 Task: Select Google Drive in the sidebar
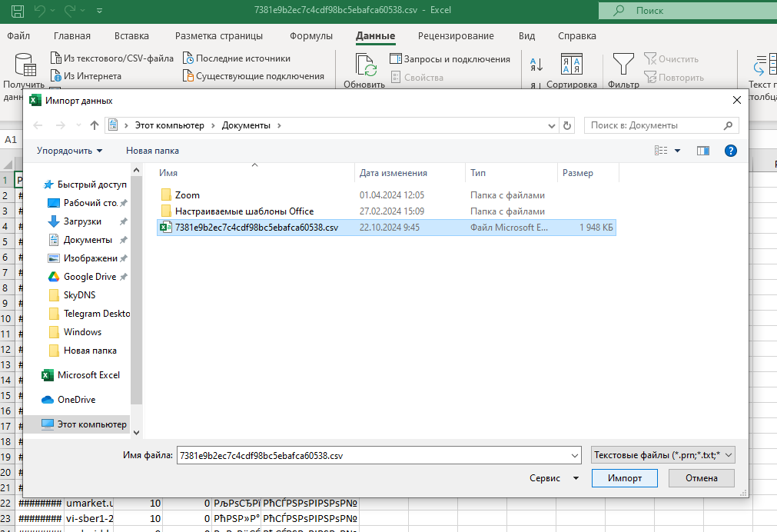pos(89,277)
